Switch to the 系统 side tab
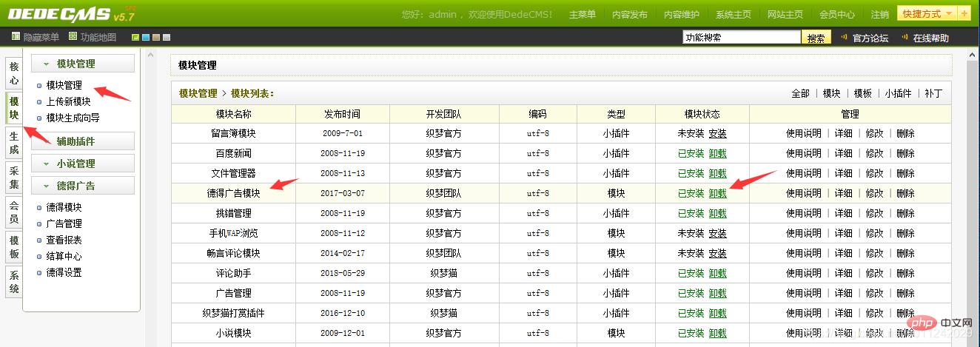Viewport: 980px width, 347px height. point(14,281)
